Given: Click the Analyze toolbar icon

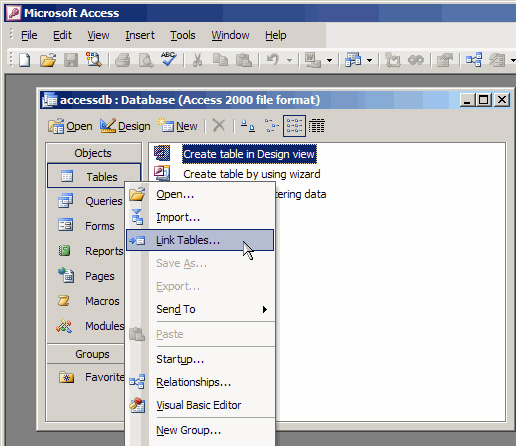Looking at the screenshot, I should tap(353, 60).
